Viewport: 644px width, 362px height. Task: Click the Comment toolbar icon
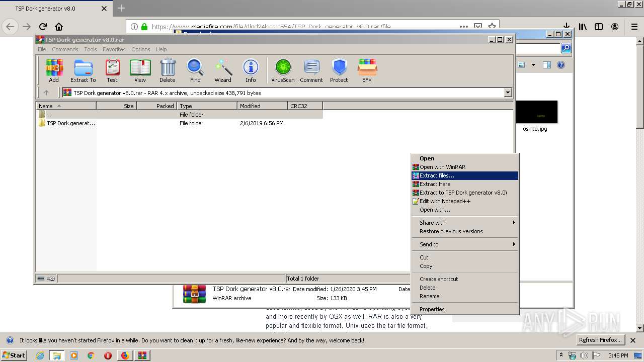pos(311,71)
